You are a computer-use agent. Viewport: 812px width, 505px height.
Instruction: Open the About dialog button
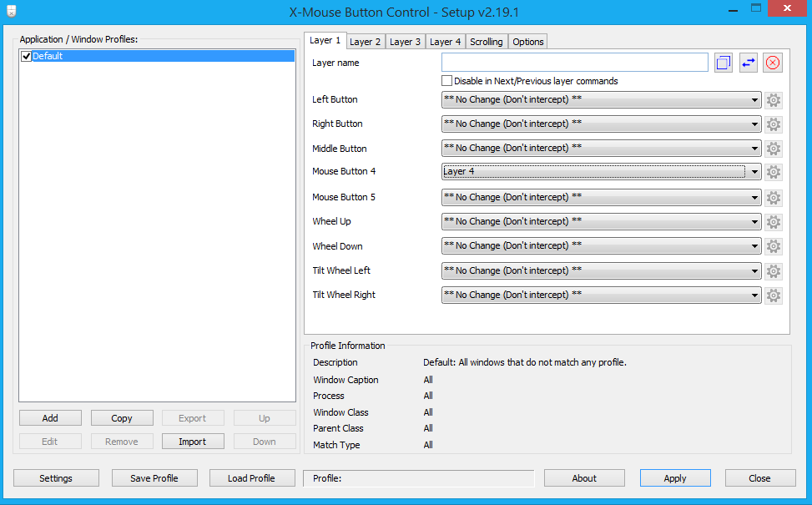584,478
